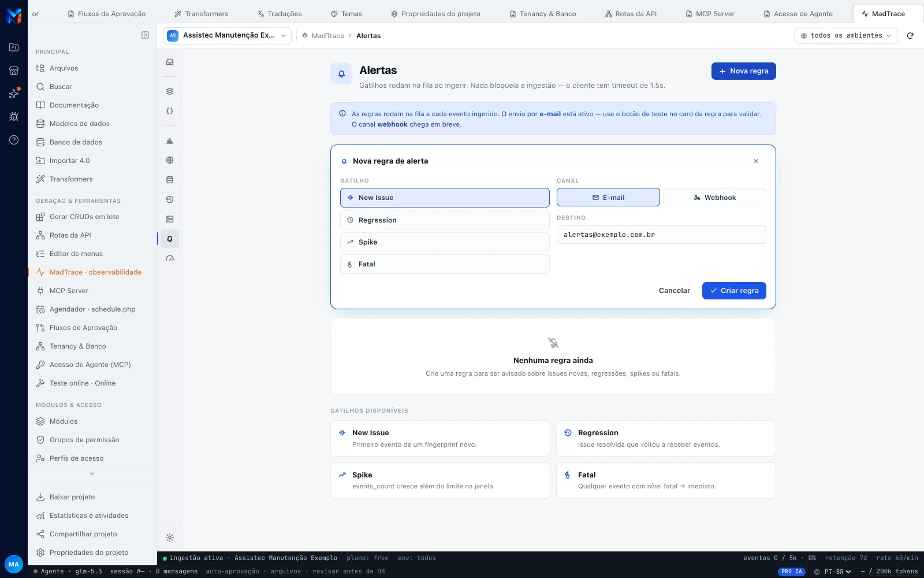Viewport: 924px width, 578px height.
Task: Open the store icon in left rail
Action: pyautogui.click(x=14, y=71)
